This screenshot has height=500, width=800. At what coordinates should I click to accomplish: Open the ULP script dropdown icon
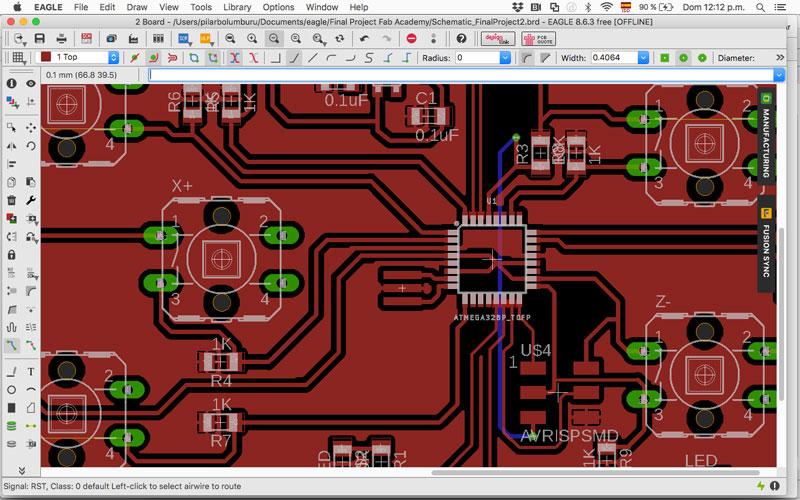pos(206,39)
